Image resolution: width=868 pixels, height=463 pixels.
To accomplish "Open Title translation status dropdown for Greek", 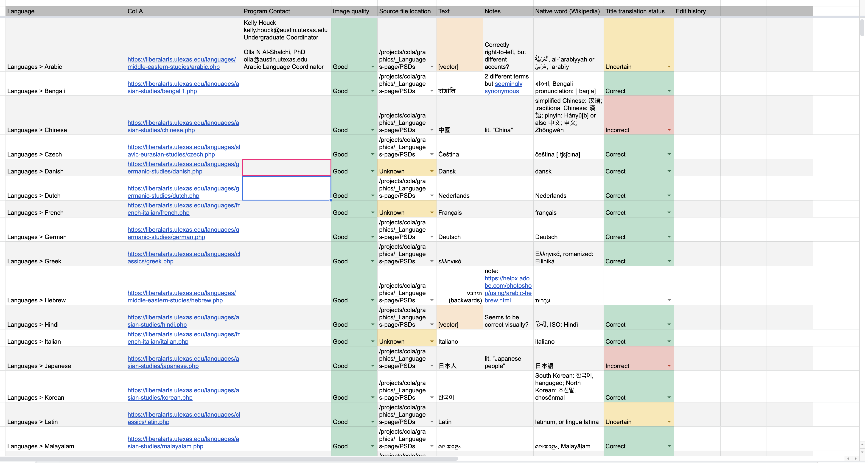I will (669, 261).
